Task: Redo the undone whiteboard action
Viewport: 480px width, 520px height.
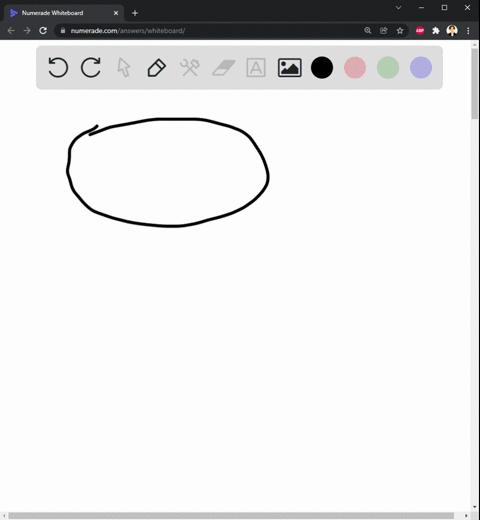Action: click(91, 68)
